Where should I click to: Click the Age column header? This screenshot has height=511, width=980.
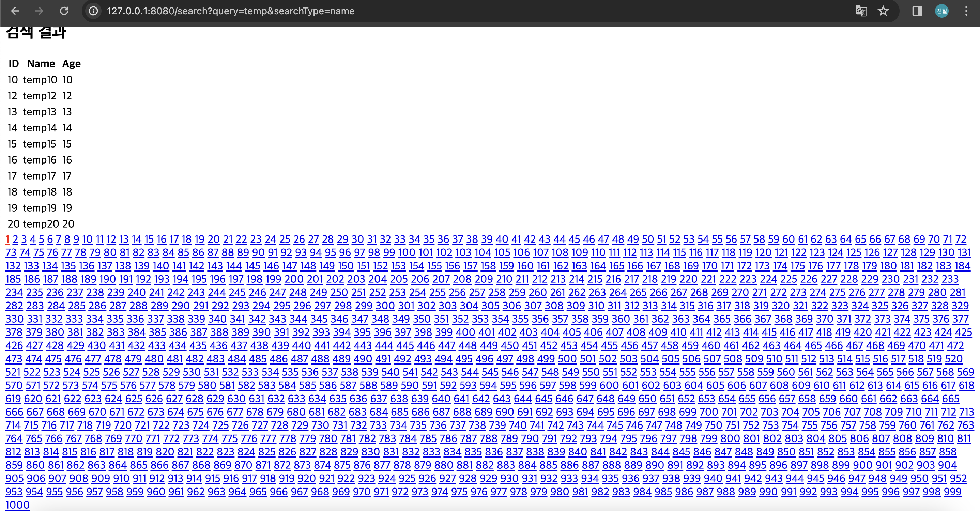72,64
